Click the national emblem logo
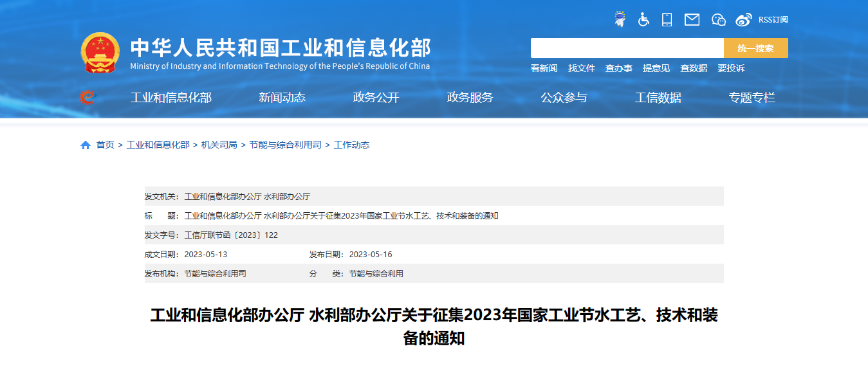 100,53
